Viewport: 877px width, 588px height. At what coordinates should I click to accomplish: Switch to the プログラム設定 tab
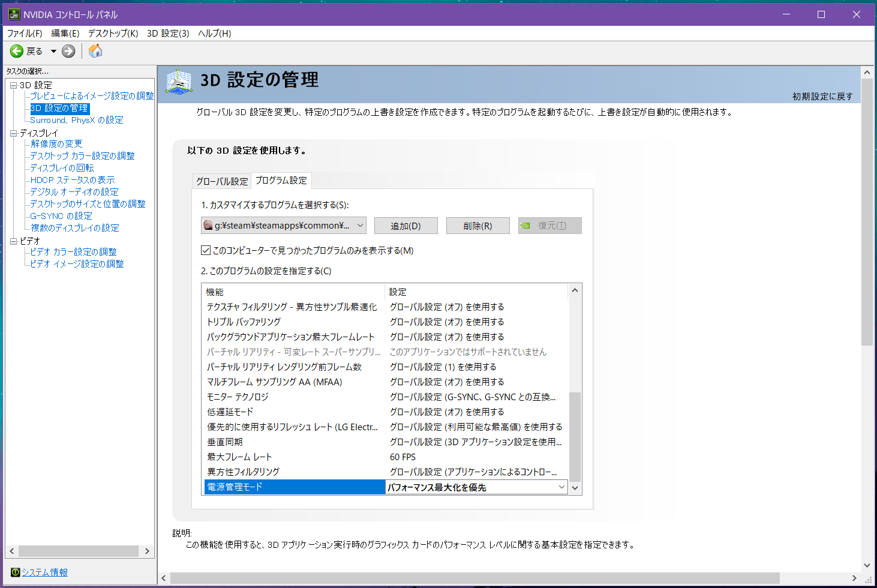click(281, 180)
